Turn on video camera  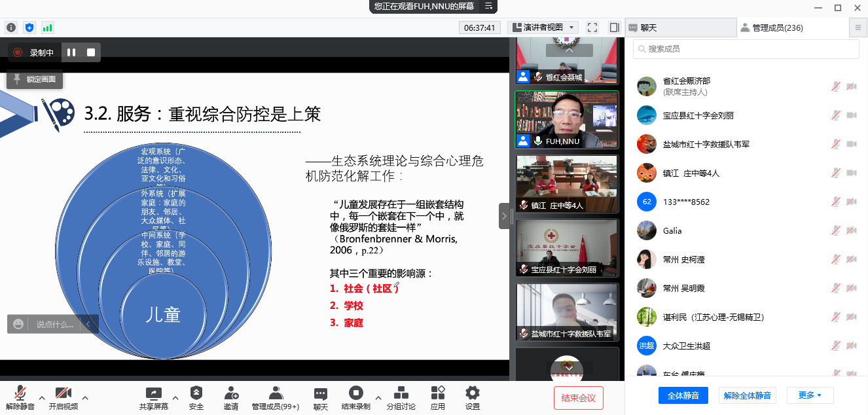click(63, 398)
